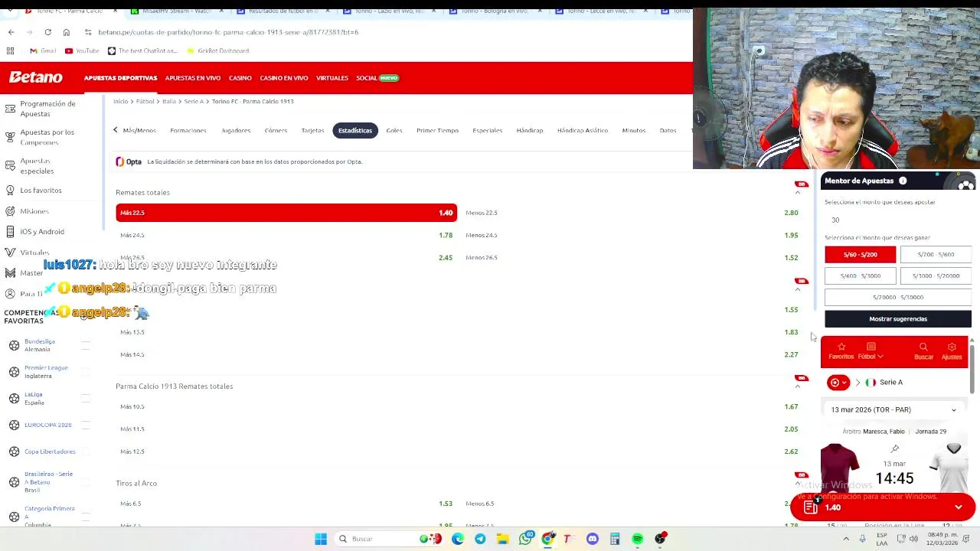Open Chrome apps grid in bookmarks bar

(10, 51)
